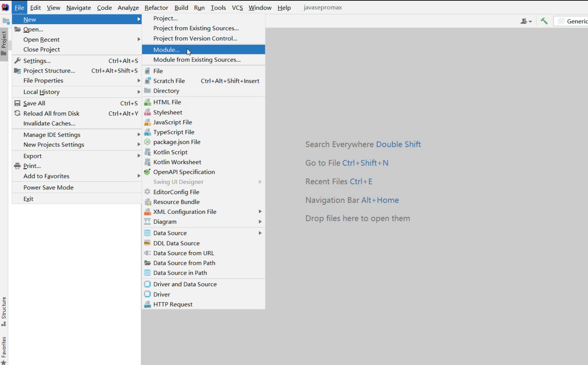Screen dimensions: 588x365
Task: Toggle Power Save Mode
Action: coord(77,187)
